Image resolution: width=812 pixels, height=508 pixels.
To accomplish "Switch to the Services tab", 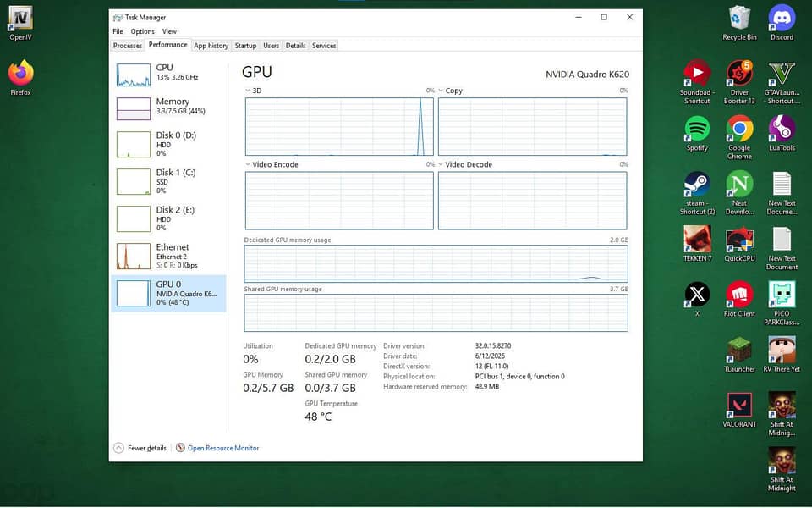I will click(324, 46).
